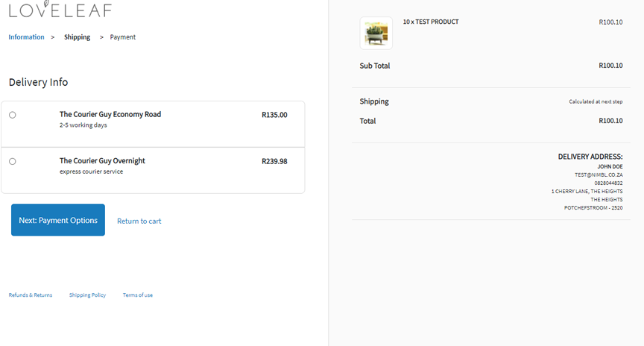Screen dimensions: 644x346
Task: Click the Loveleaf logo
Action: click(60, 9)
